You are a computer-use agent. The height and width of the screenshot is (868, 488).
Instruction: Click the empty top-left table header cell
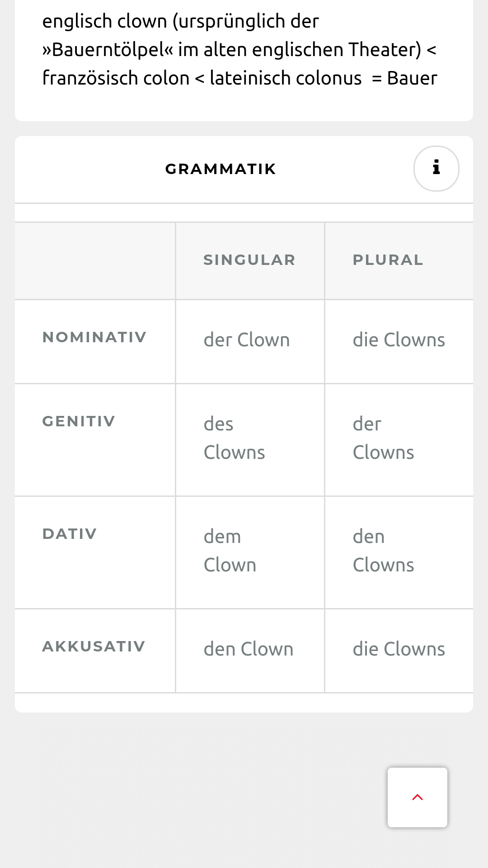(95, 260)
